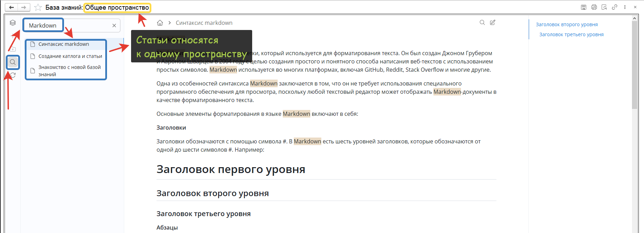The width and height of the screenshot is (644, 233).
Task: Open the three-dot more options menu
Action: coord(625,7)
